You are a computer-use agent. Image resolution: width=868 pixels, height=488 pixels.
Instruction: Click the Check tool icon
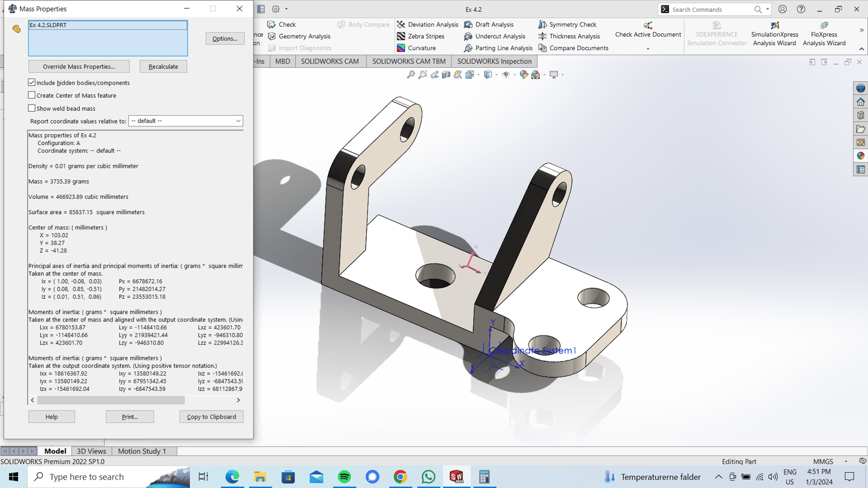tap(271, 24)
